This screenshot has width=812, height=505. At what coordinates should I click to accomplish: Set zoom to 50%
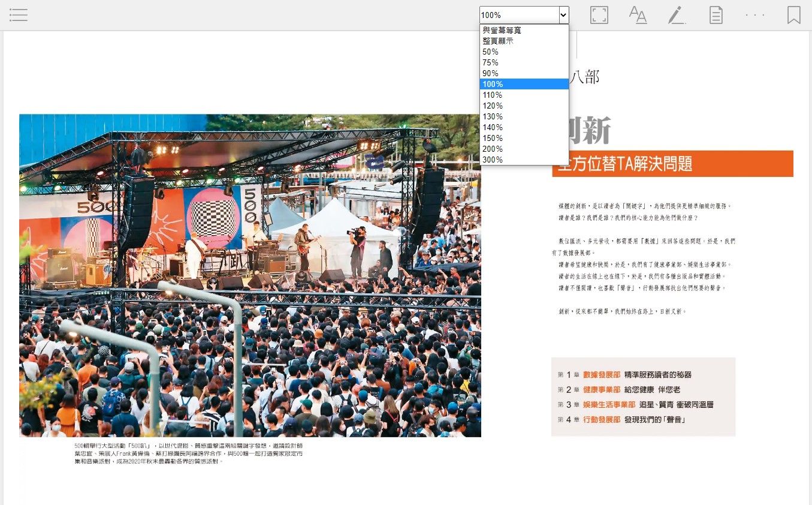(491, 52)
